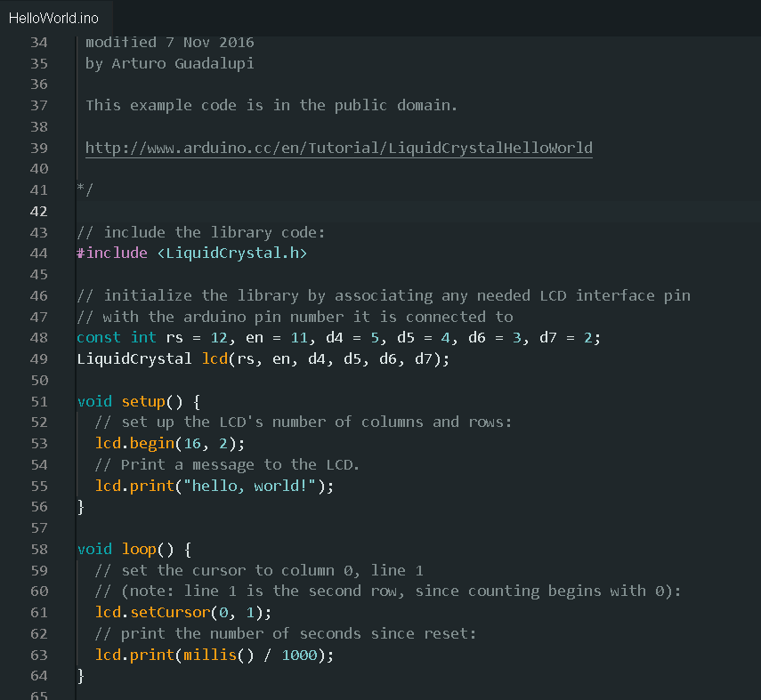Image resolution: width=761 pixels, height=700 pixels.
Task: Place cursor on #include LiquidCrystal.h line
Action: pos(191,253)
